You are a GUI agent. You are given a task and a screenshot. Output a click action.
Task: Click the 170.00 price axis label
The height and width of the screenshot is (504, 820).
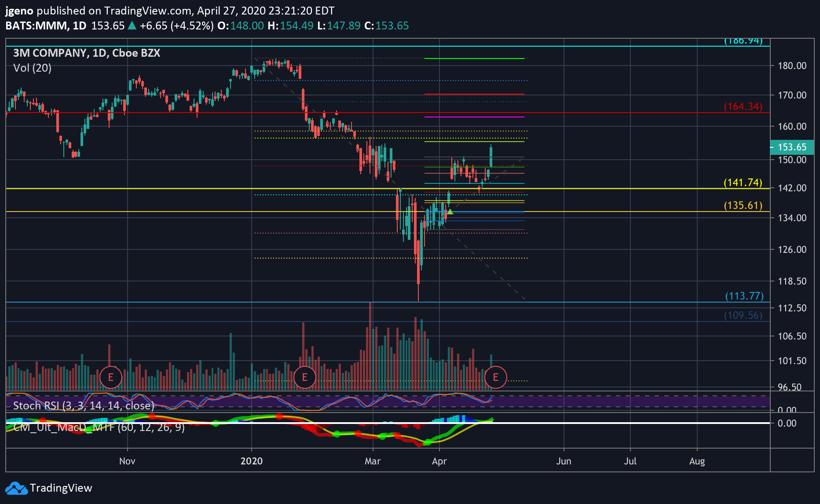pyautogui.click(x=792, y=95)
